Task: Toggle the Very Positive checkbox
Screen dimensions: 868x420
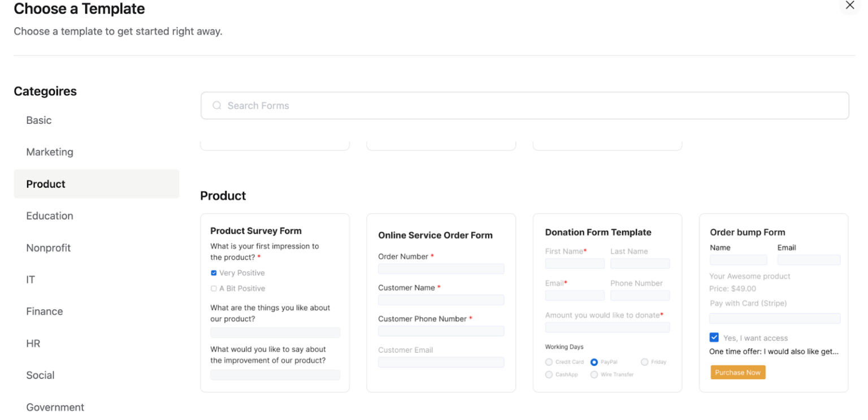Action: pos(214,273)
